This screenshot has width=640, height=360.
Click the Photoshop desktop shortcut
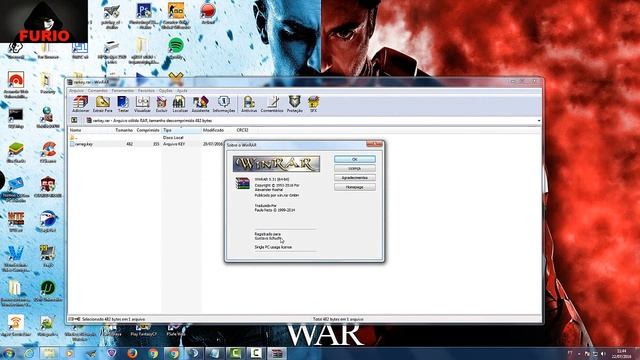tap(144, 16)
